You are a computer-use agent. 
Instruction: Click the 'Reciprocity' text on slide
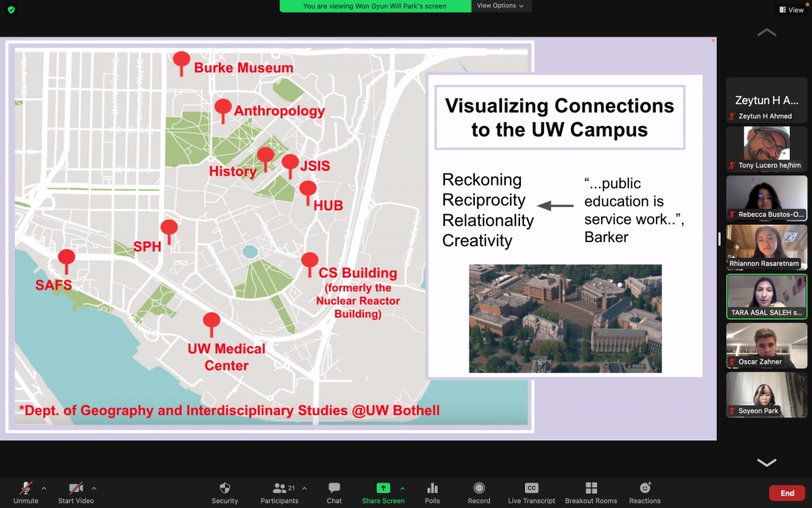[484, 199]
